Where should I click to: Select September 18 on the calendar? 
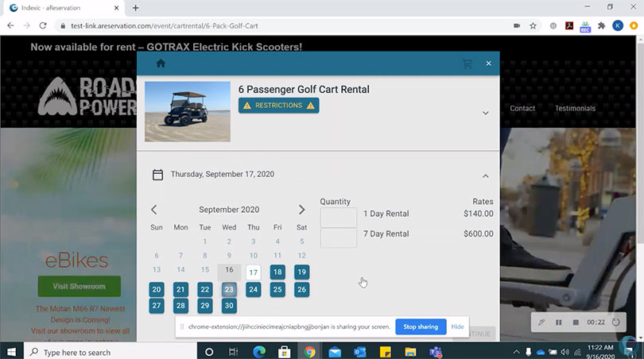click(277, 272)
